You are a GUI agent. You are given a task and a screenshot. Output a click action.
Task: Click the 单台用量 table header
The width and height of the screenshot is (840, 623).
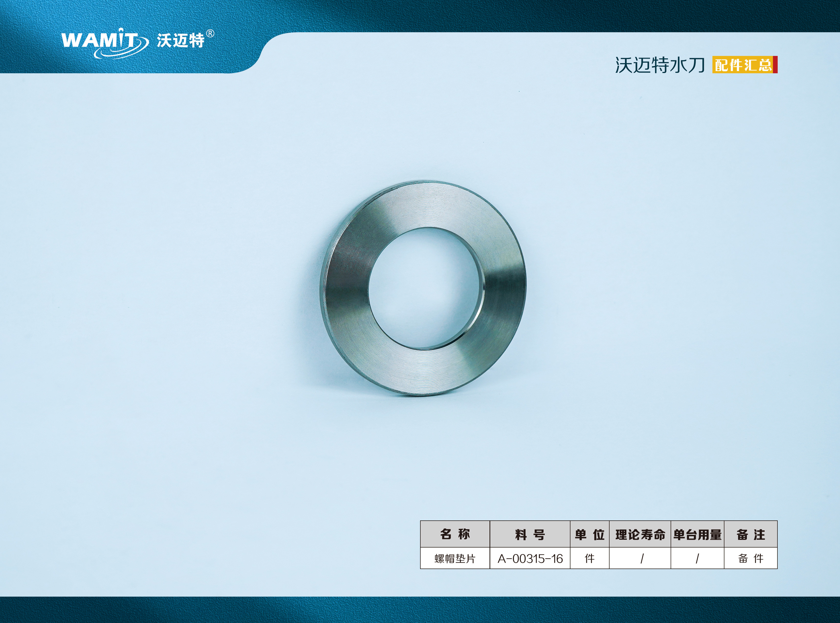pos(697,534)
